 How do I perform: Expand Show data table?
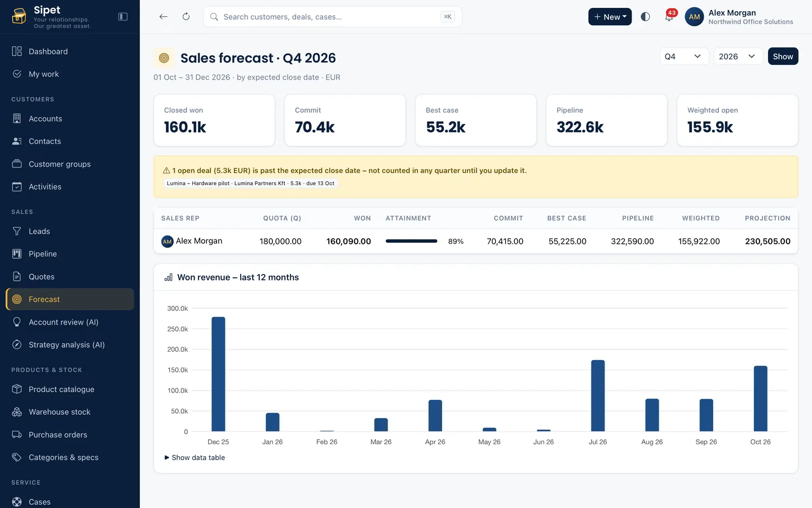pos(195,458)
